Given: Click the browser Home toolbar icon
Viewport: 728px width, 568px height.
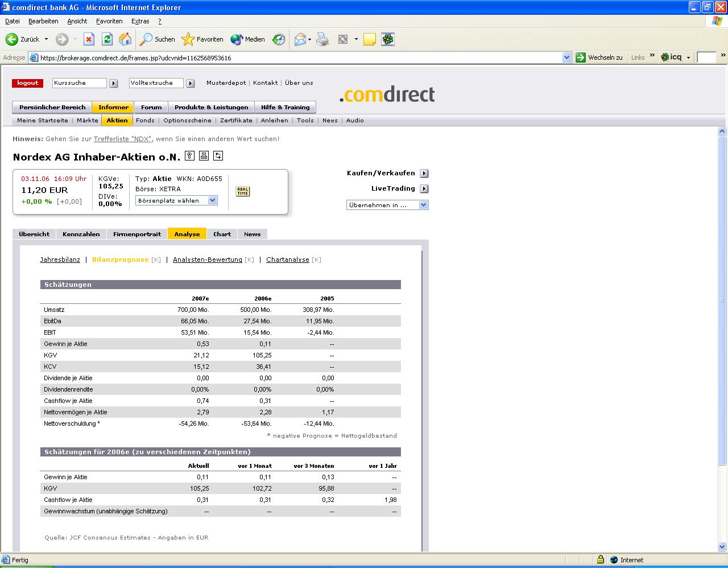Looking at the screenshot, I should coord(125,39).
